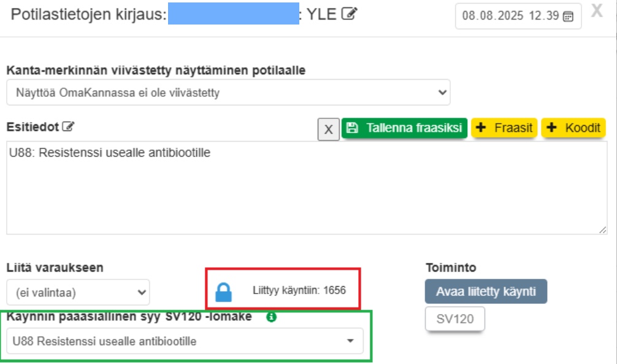Click the green info icon near SV120 -lomake
Viewport: 617px width, 364px height.
[x=271, y=317]
